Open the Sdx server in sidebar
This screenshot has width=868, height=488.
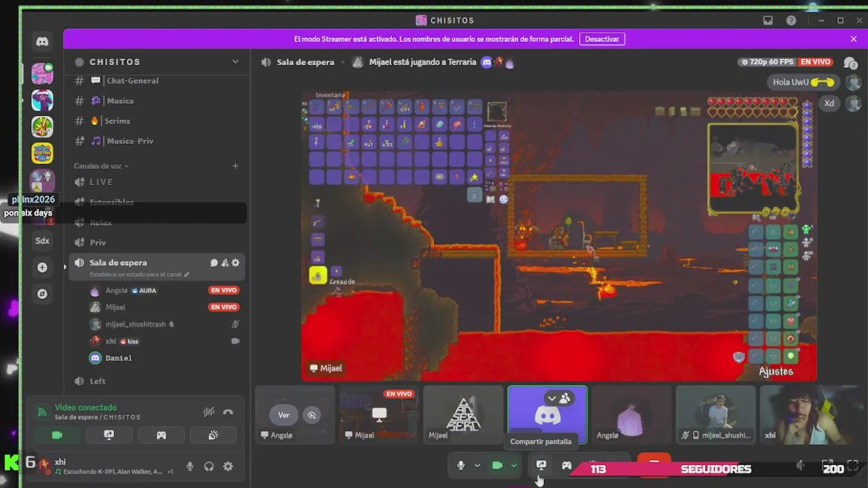pos(42,241)
